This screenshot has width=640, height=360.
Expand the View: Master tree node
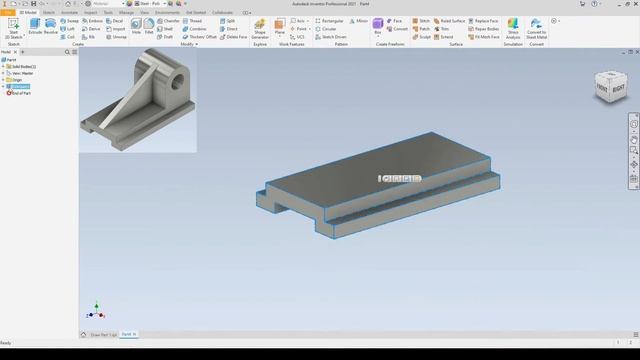point(3,73)
